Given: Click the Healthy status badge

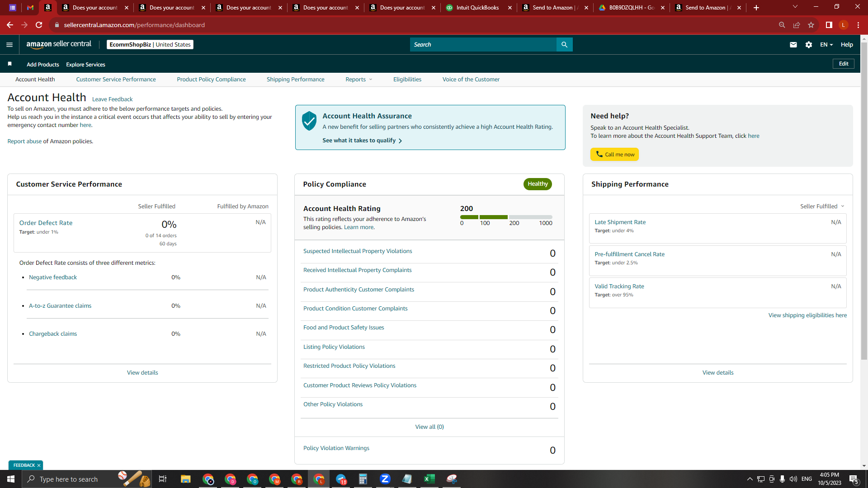Looking at the screenshot, I should (538, 184).
